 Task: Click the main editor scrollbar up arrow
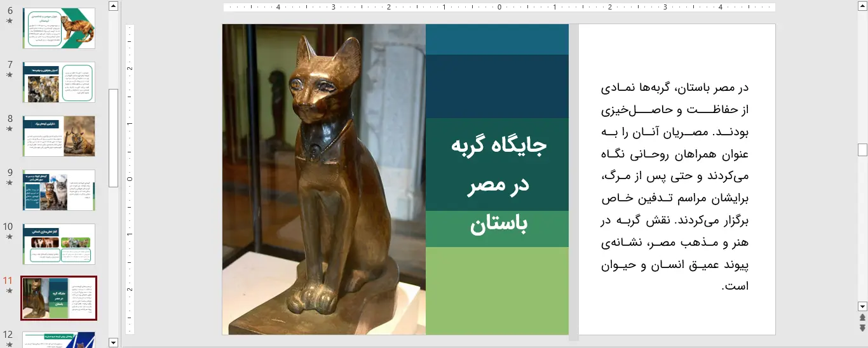(862, 6)
